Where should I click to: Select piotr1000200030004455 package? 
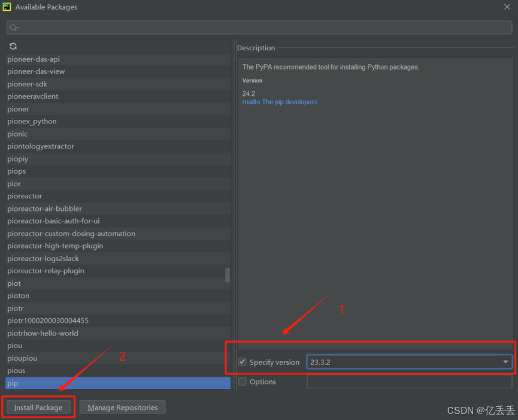click(x=118, y=321)
